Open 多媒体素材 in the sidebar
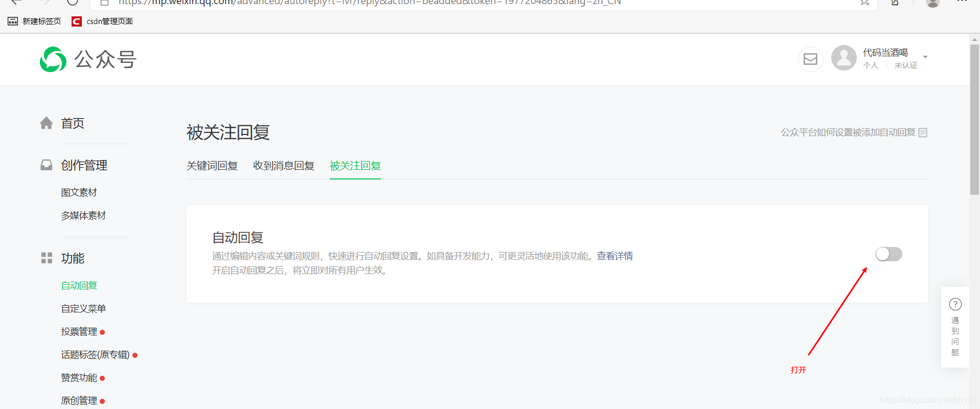 pyautogui.click(x=83, y=216)
